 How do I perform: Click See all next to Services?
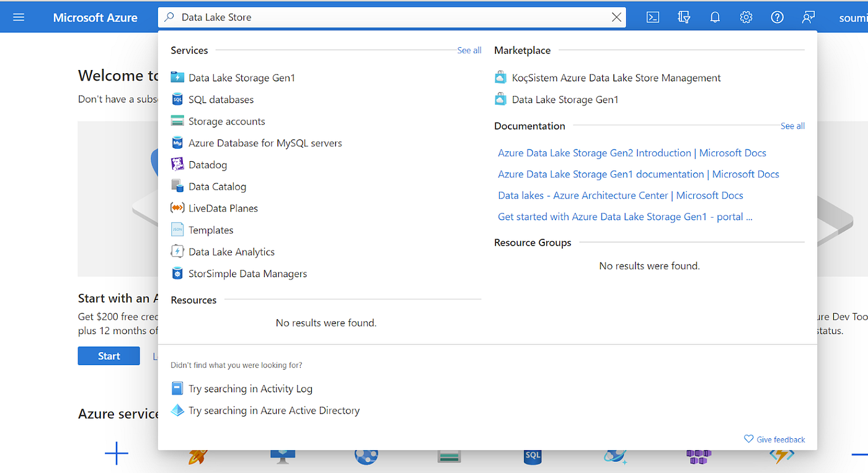tap(469, 50)
